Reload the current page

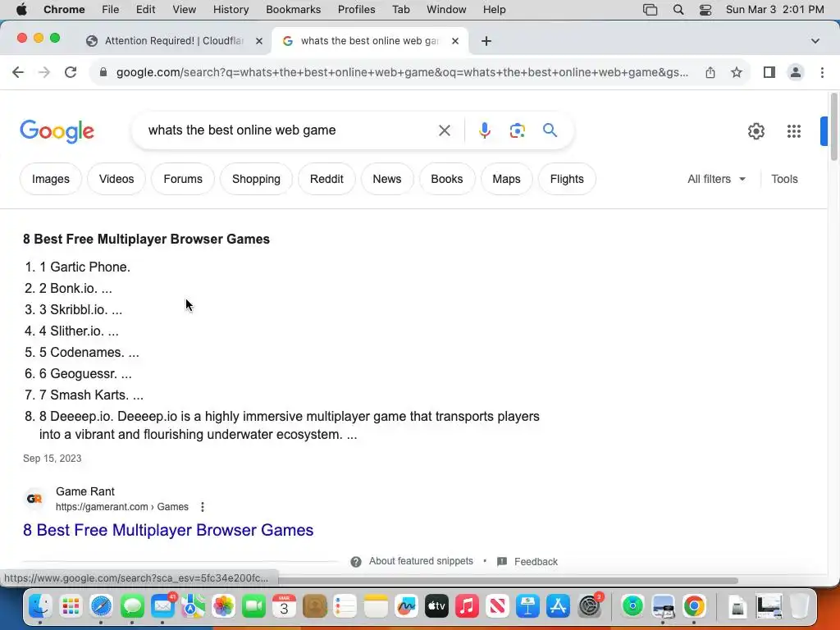(x=71, y=72)
